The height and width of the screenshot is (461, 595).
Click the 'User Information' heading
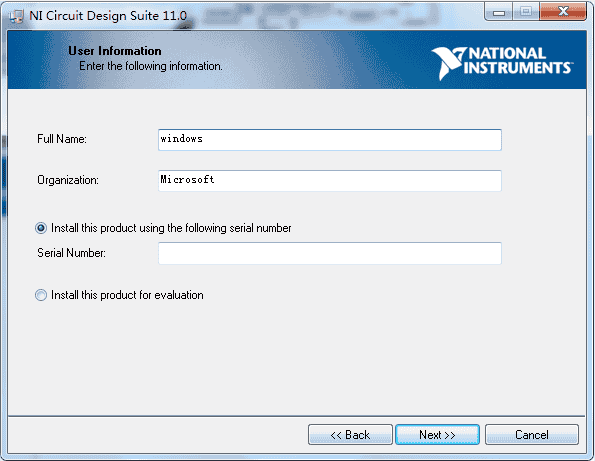[115, 51]
